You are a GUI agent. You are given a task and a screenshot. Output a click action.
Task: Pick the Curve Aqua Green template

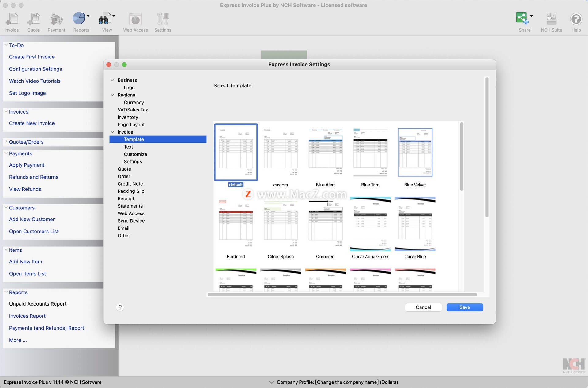[x=370, y=224]
